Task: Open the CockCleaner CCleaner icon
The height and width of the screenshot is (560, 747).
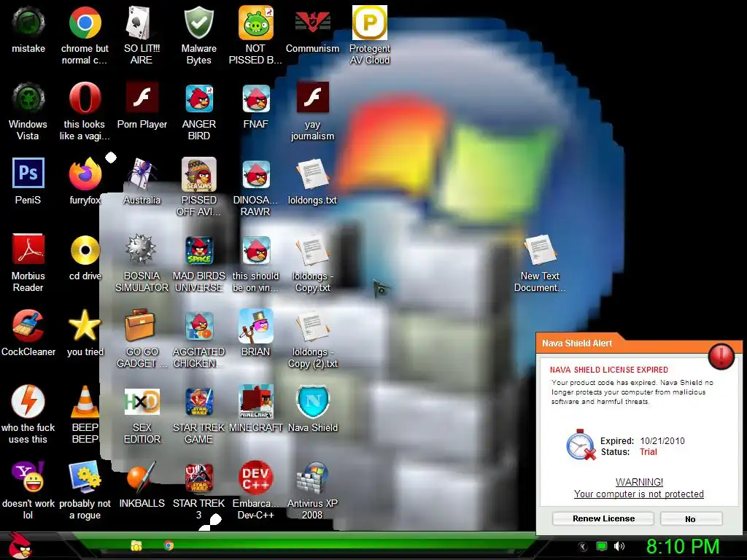Action: pos(28,326)
